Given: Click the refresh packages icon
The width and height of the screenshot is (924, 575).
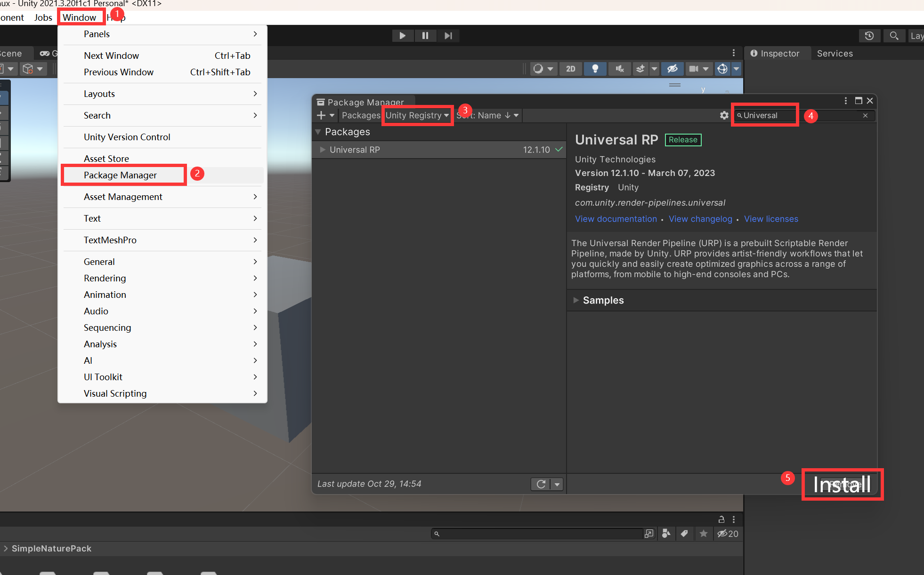Looking at the screenshot, I should point(541,484).
